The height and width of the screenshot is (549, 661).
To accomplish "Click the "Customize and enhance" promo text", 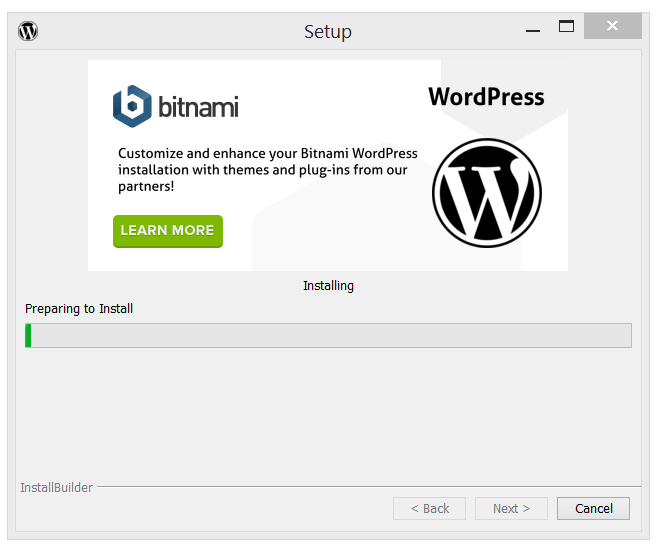I will [x=268, y=170].
